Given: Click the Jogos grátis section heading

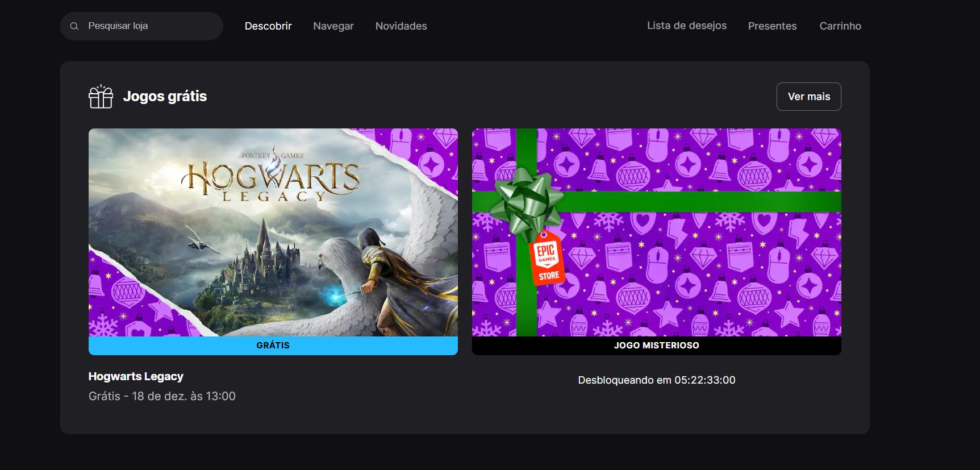Looking at the screenshot, I should coord(165,96).
